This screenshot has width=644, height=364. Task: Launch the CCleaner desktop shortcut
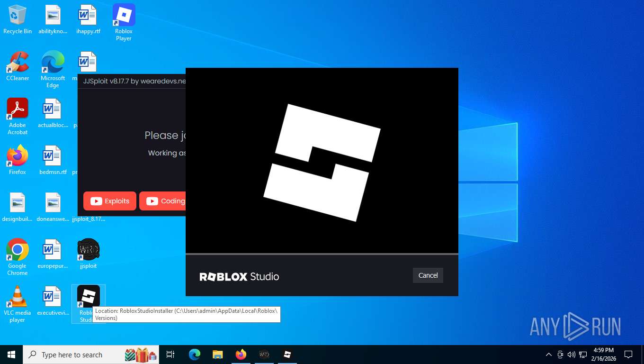[18, 67]
